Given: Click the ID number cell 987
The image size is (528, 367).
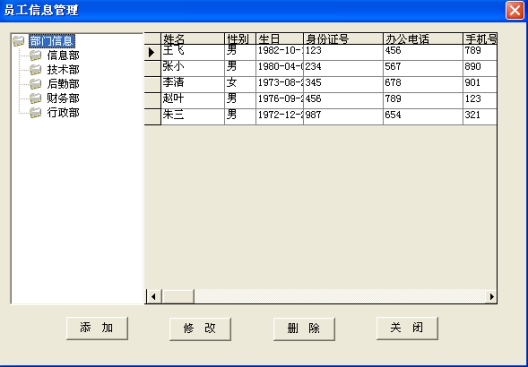Looking at the screenshot, I should 343,116.
